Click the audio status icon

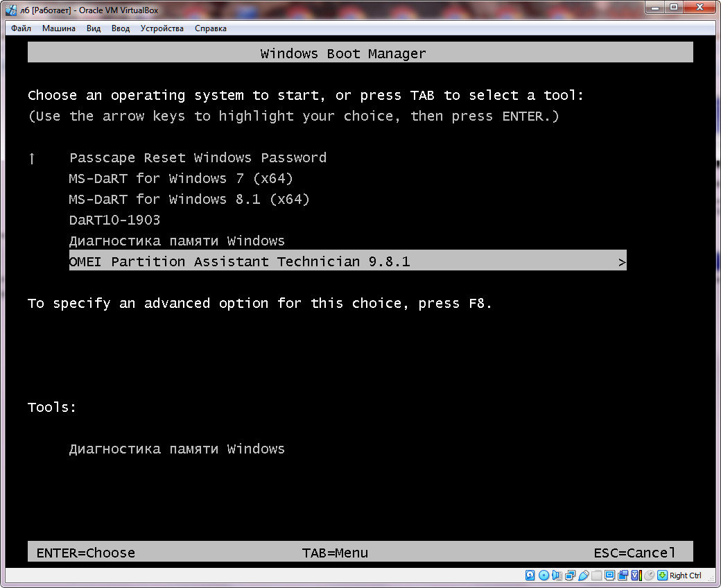(x=557, y=575)
